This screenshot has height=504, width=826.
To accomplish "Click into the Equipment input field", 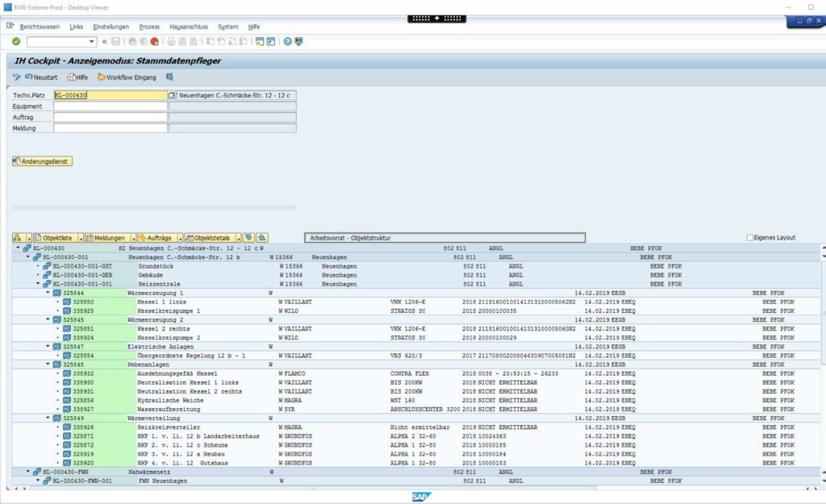I will coord(110,106).
